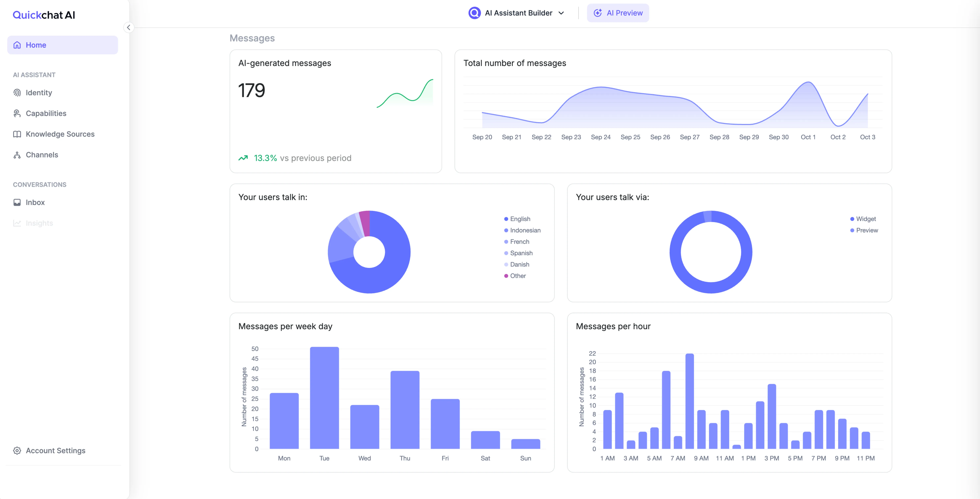
Task: Click the green sparkline in AI-generated messages card
Action: (405, 93)
